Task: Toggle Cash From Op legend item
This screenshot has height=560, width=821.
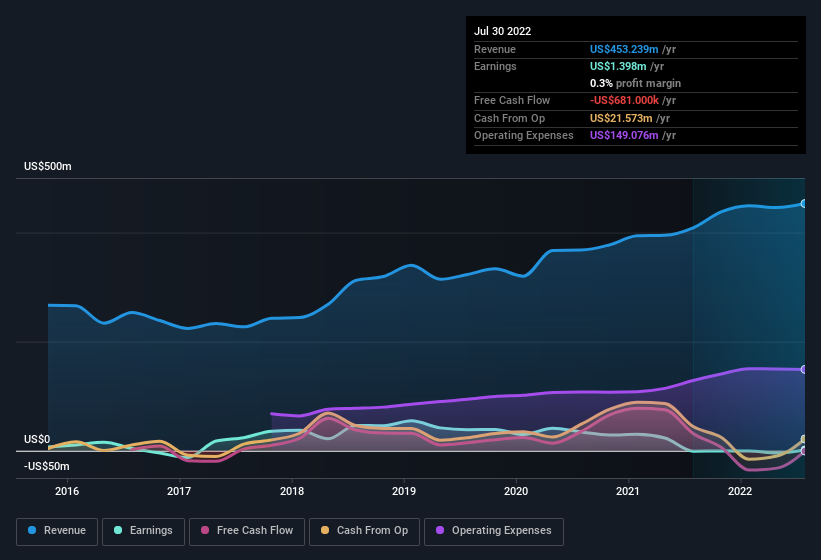Action: [364, 531]
